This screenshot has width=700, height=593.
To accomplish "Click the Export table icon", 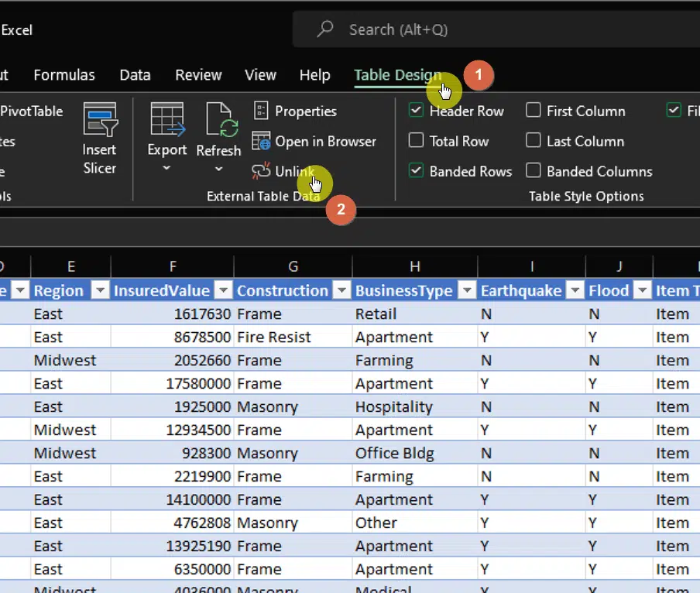I will [167, 118].
